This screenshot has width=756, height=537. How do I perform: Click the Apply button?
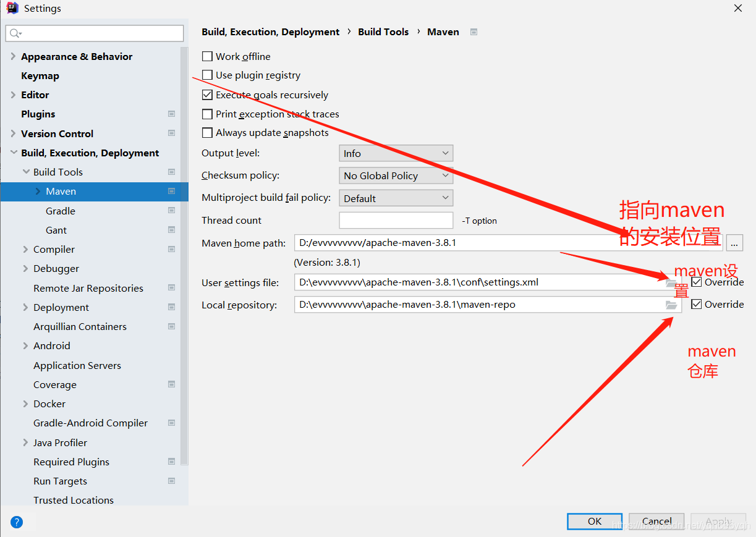click(x=718, y=522)
